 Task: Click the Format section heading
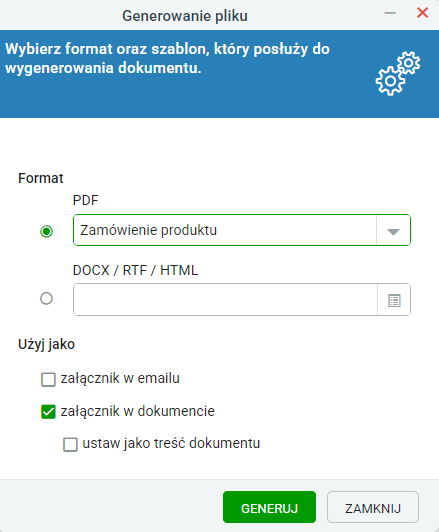tap(41, 178)
